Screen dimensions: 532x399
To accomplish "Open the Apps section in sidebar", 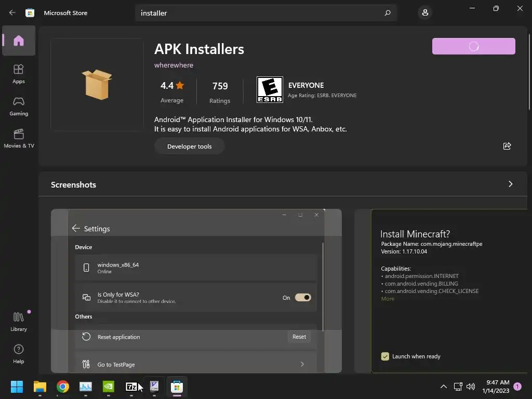I will (19, 74).
